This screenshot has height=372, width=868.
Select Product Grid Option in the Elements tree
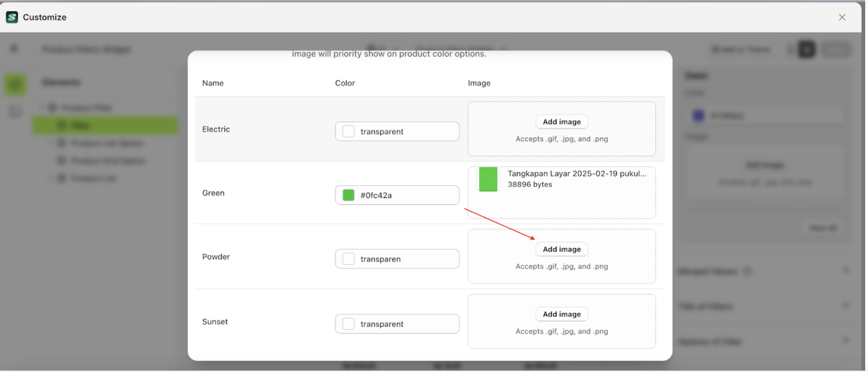[x=108, y=161]
